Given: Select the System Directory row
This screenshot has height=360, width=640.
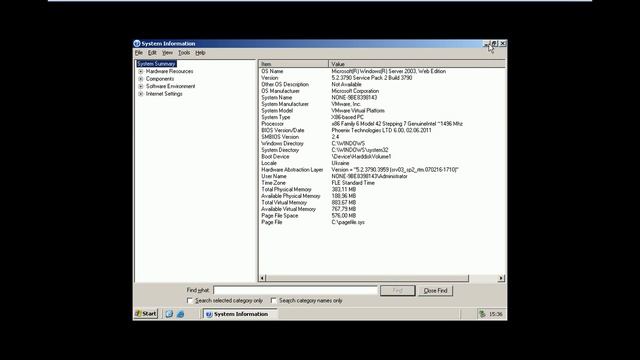Looking at the screenshot, I should tap(382, 150).
